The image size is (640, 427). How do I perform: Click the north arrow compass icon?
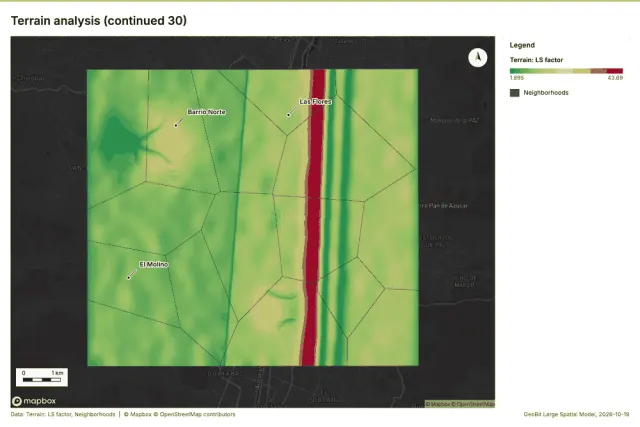[x=478, y=57]
